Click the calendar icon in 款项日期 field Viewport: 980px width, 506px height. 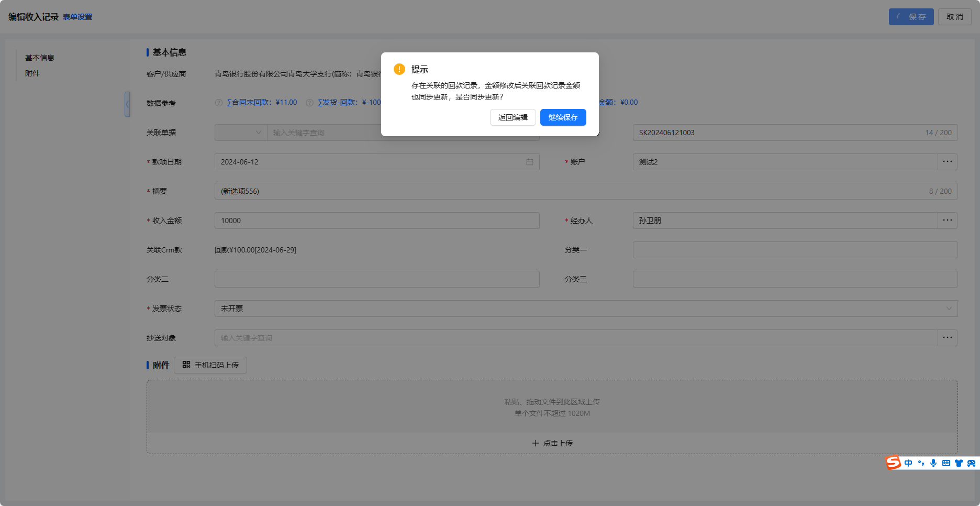[530, 162]
